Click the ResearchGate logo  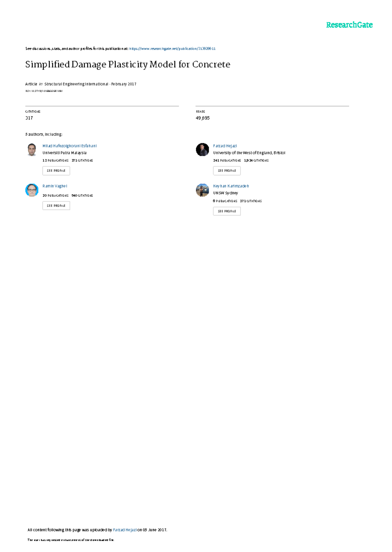[349, 25]
